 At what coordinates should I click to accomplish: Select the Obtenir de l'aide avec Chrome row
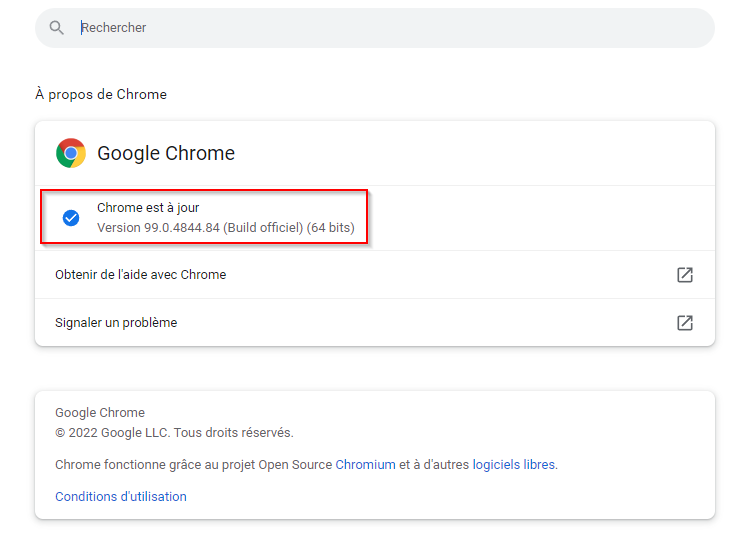(141, 275)
